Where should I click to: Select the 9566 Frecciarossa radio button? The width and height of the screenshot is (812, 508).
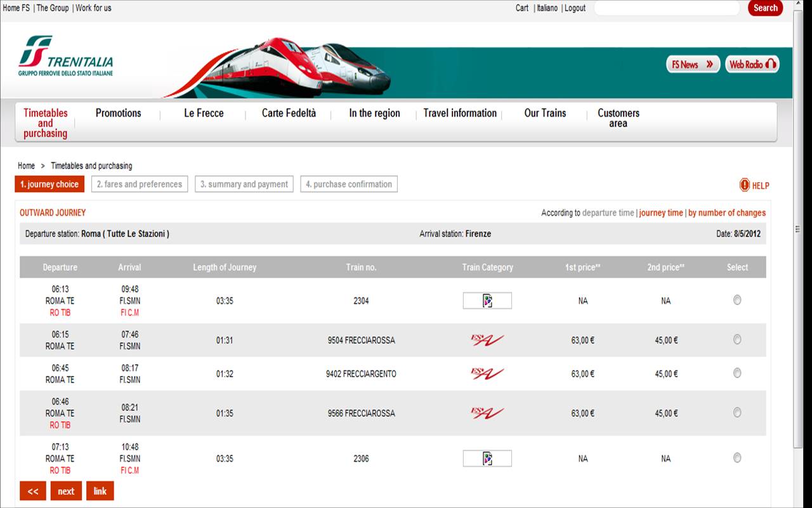[x=737, y=412]
